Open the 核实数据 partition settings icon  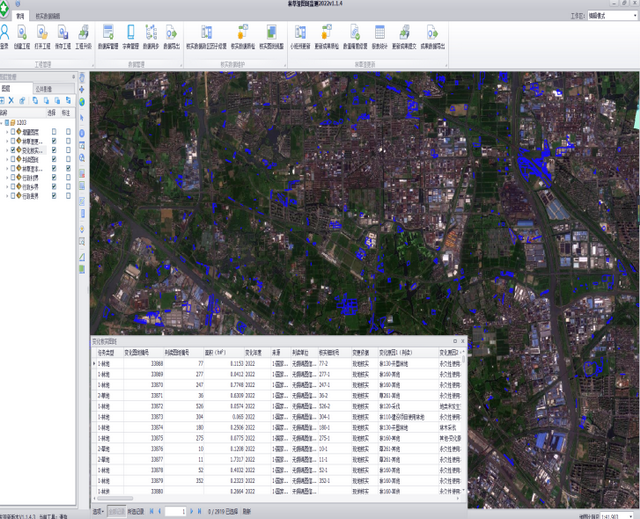pyautogui.click(x=207, y=32)
